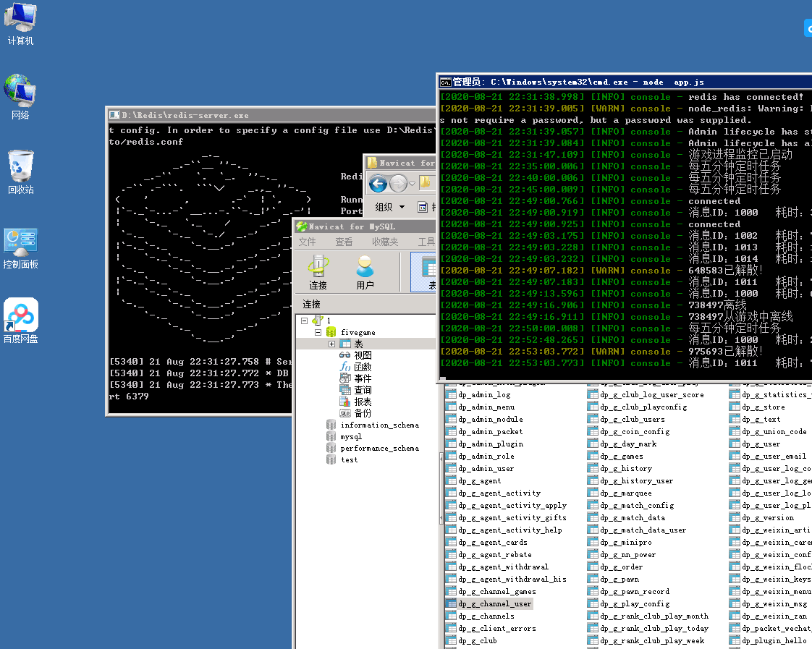Viewport: 812px width, 649px height.
Task: Open the 收藏夹 (Favorites) menu
Action: coord(385,242)
